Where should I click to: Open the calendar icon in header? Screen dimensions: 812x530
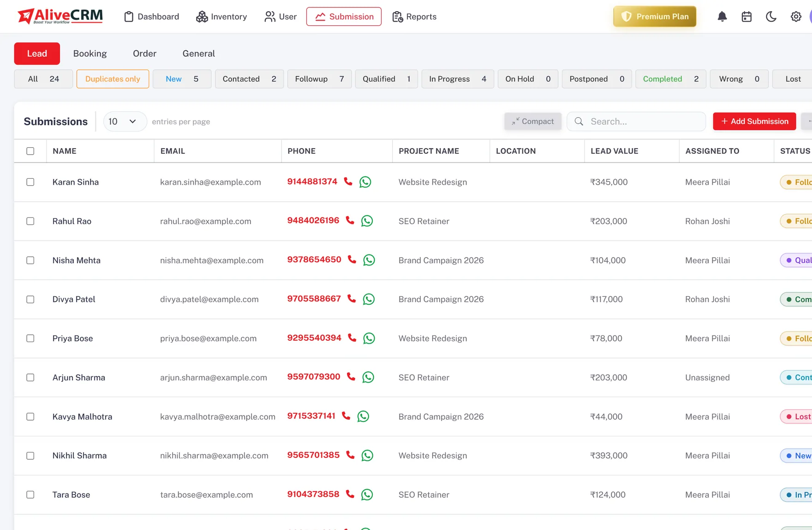(x=746, y=17)
